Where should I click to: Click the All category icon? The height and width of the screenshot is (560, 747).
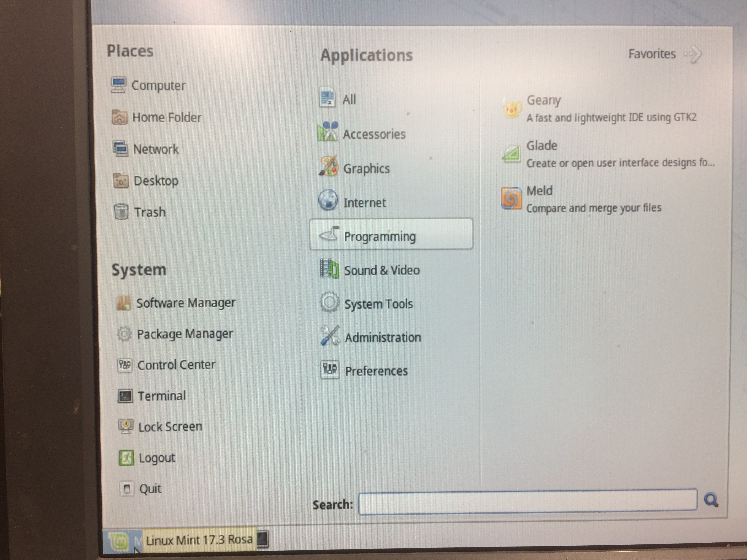pos(327,97)
